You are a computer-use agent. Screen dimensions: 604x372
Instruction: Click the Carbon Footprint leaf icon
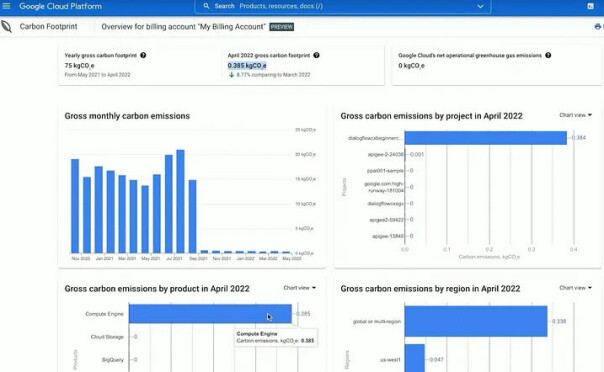[7, 27]
